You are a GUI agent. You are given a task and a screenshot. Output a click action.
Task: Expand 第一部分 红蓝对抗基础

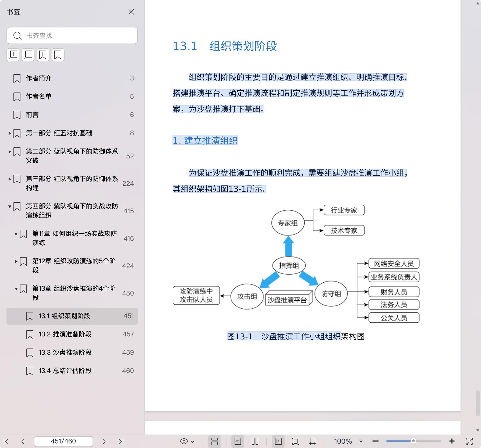[x=10, y=133]
